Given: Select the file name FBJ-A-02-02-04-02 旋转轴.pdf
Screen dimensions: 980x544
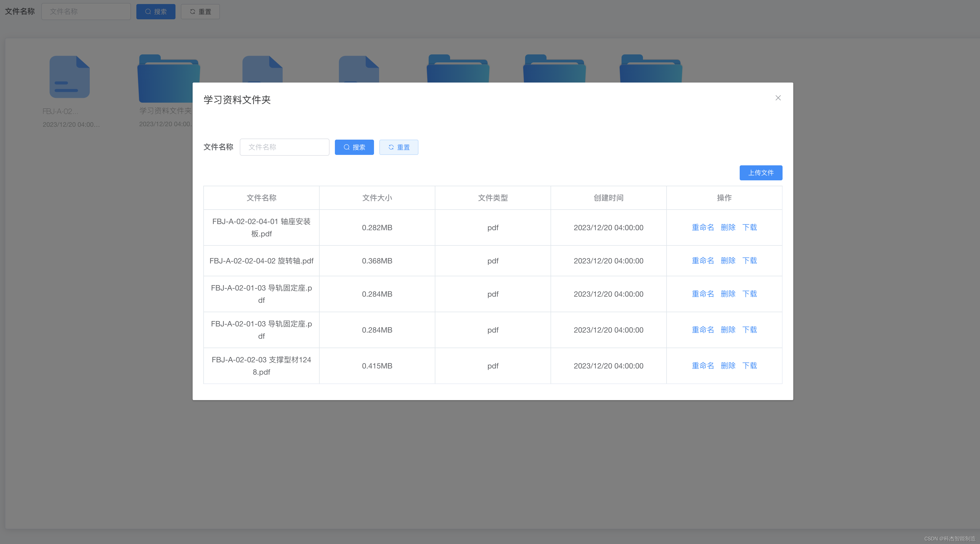Looking at the screenshot, I should pos(261,260).
